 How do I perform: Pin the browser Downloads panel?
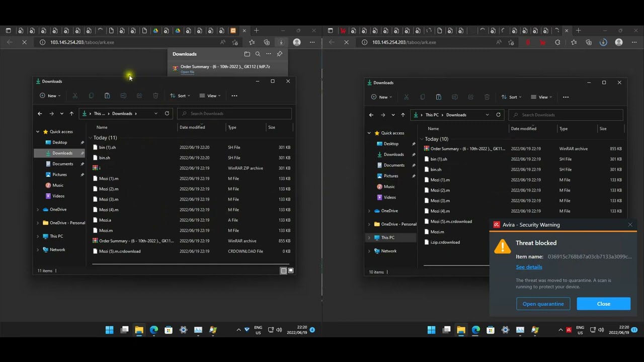[x=280, y=54]
